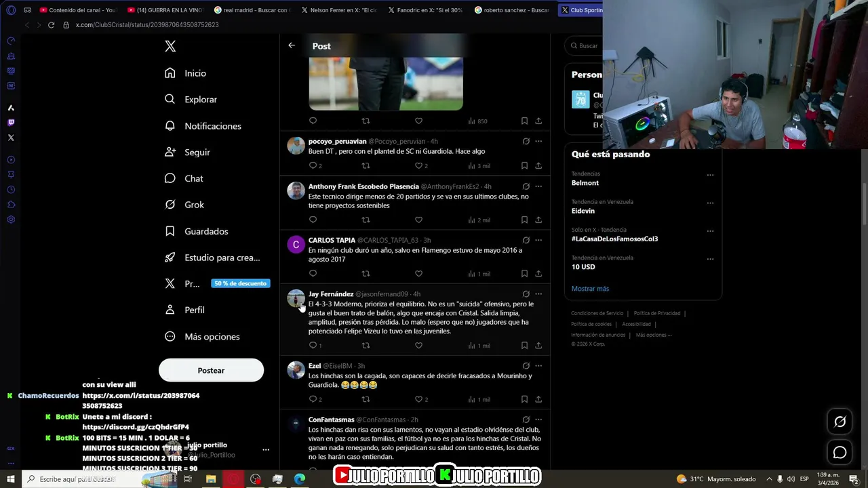868x488 pixels.
Task: Open Jay Fernández's profile name
Action: tap(331, 294)
